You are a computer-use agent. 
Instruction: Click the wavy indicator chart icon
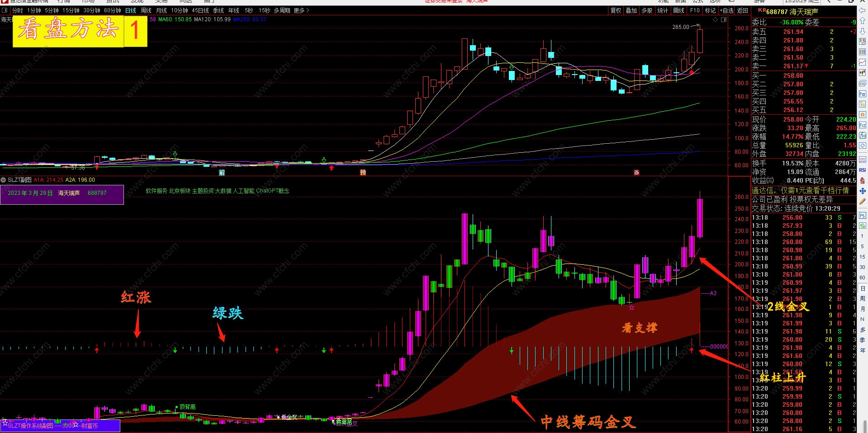(862, 160)
